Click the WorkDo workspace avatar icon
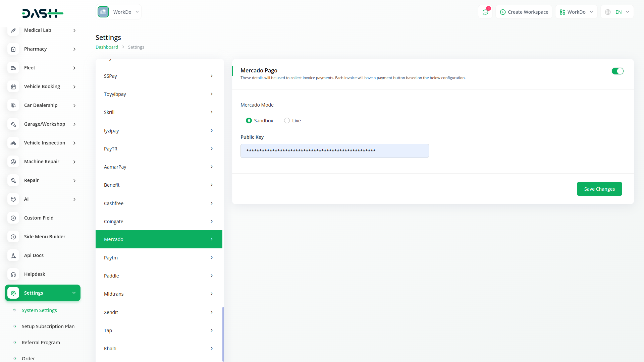This screenshot has height=362, width=644. tap(103, 12)
